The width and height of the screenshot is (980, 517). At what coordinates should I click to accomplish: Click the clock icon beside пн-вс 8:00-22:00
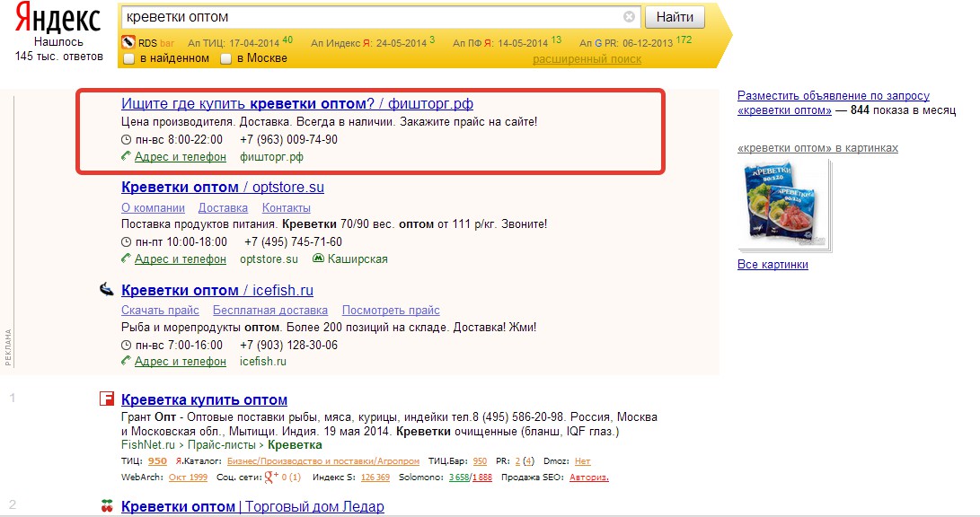coord(127,140)
